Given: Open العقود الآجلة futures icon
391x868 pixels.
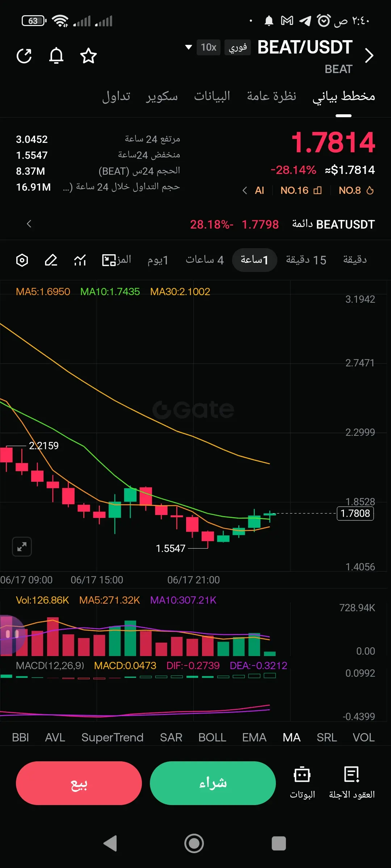Looking at the screenshot, I should coord(352,782).
